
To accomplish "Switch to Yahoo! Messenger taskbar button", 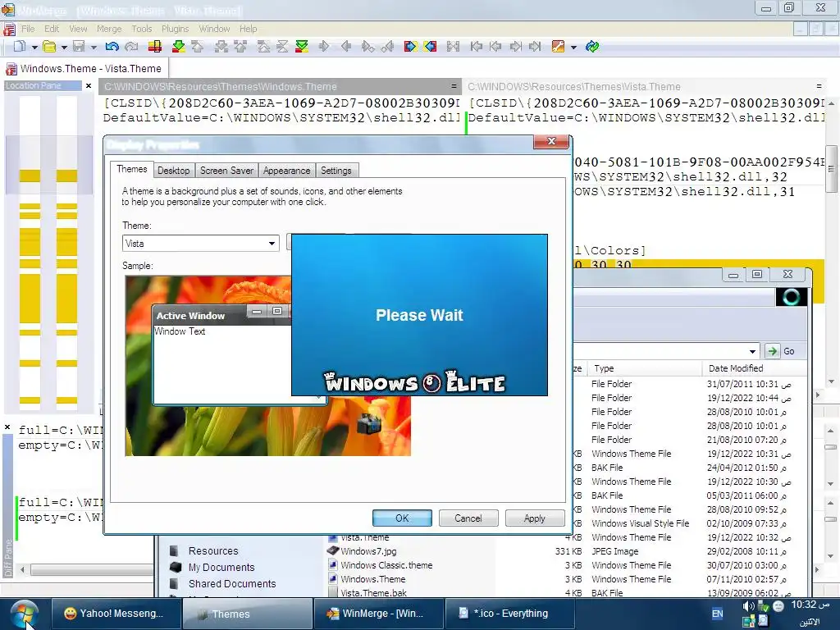I will [116, 614].
